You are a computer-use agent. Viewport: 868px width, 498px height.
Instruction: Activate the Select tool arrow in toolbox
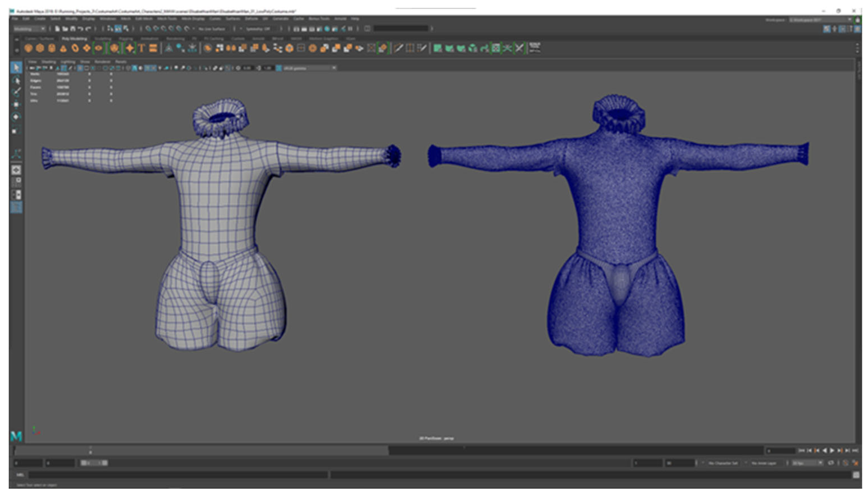(x=16, y=67)
